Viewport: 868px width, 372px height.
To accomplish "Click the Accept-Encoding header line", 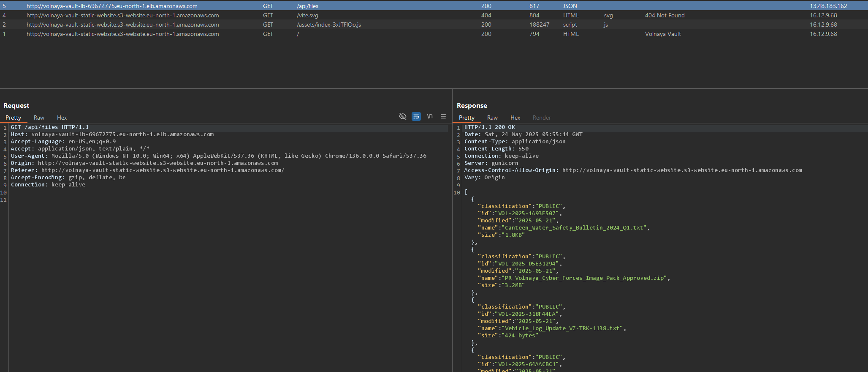I will pyautogui.click(x=68, y=178).
